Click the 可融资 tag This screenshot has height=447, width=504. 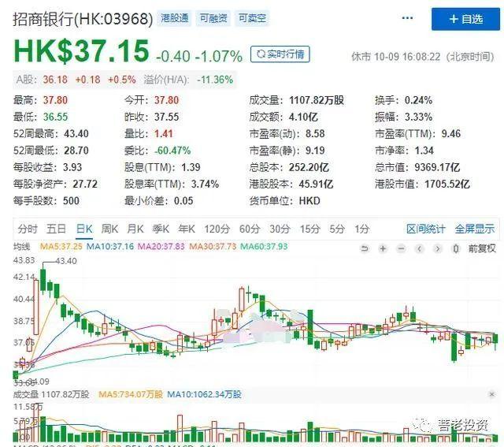point(213,18)
